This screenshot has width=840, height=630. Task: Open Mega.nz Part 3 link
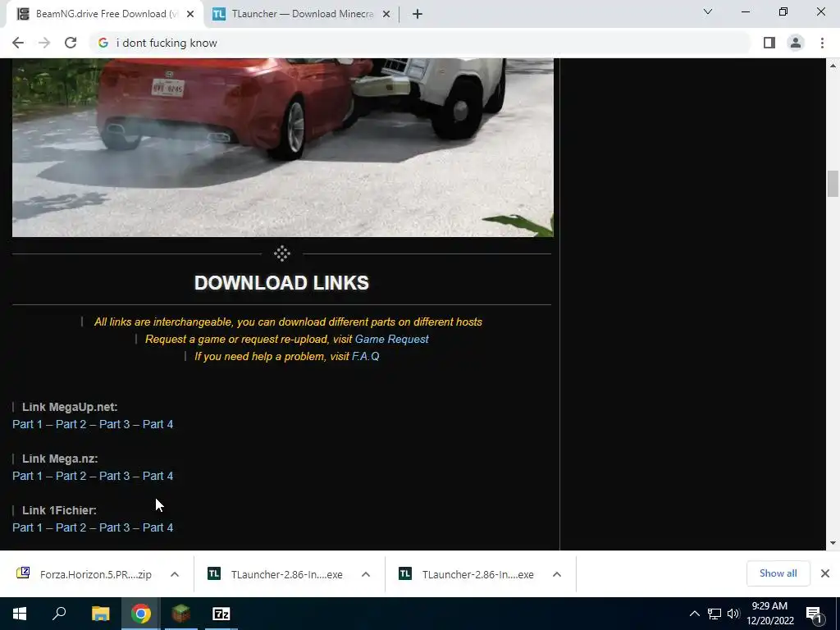(x=114, y=476)
